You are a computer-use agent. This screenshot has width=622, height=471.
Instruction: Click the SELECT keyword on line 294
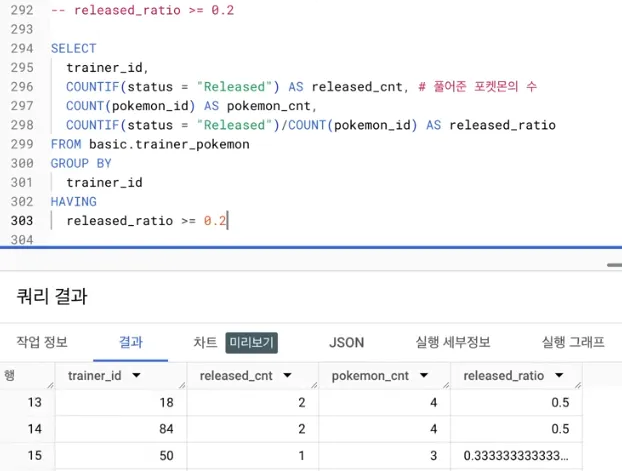73,48
